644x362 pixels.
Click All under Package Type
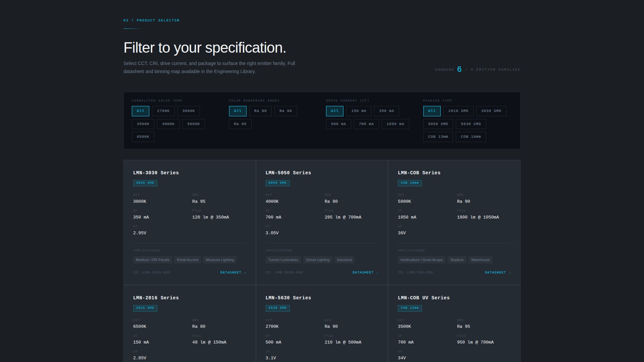[432, 111]
